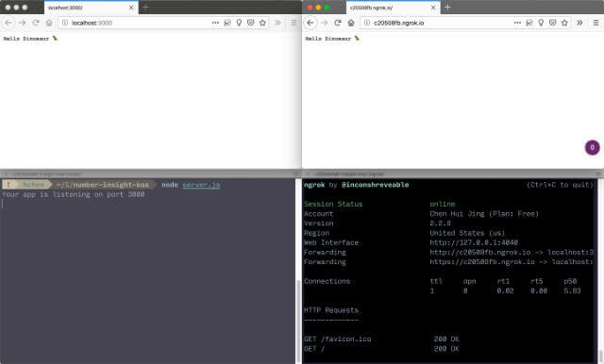This screenshot has width=604, height=364.
Task: Show site info for localhost:3000
Action: (65, 23)
